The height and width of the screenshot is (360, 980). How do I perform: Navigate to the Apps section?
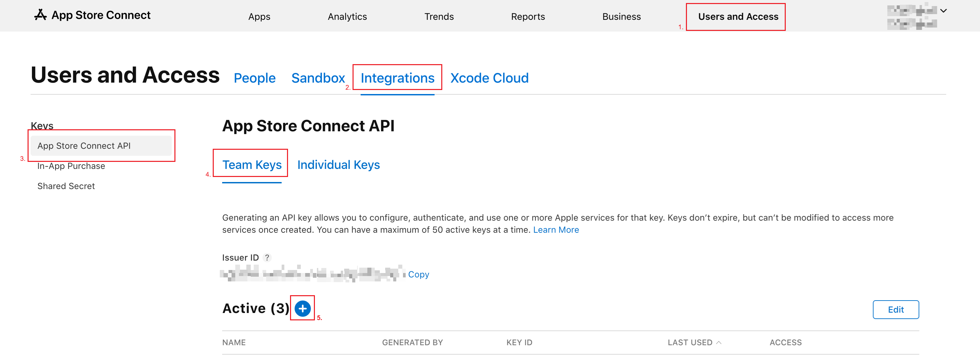[259, 16]
